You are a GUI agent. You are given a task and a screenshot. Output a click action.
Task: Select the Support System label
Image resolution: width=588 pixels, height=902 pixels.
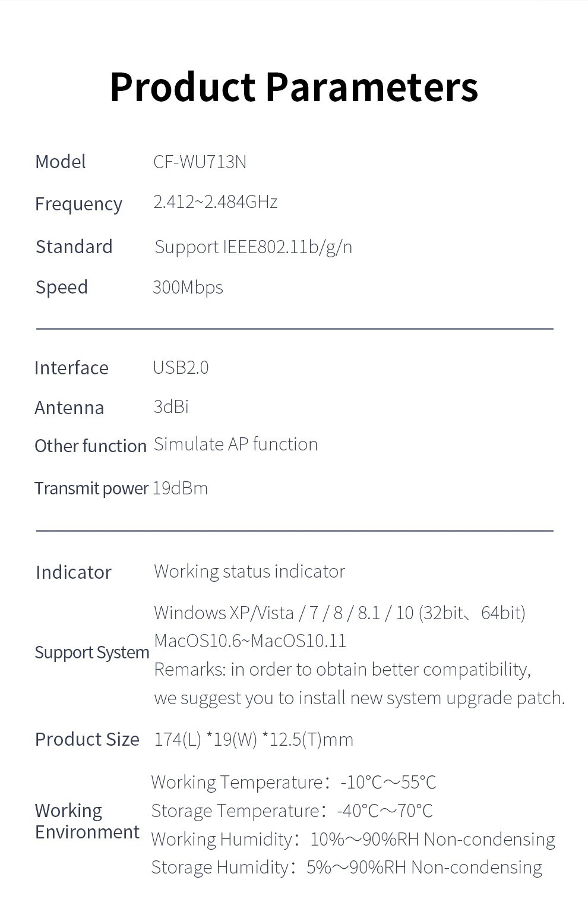coord(92,652)
